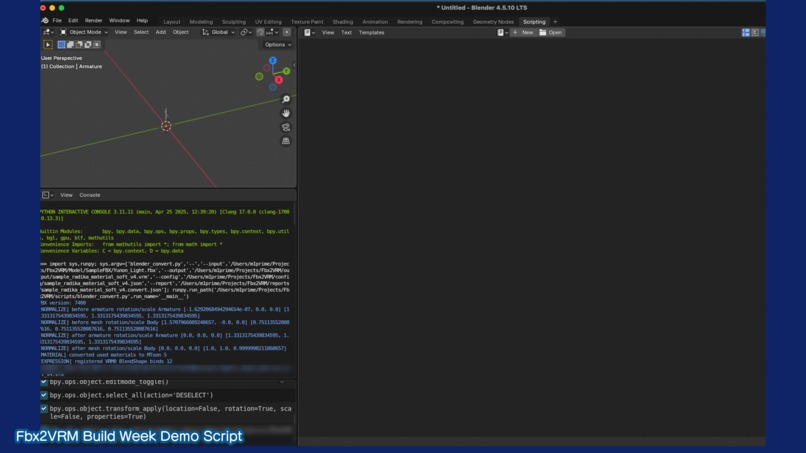Viewport: 806px width, 453px height.
Task: Uncheck the editmode_toggle info entry checkbox
Action: [x=44, y=382]
